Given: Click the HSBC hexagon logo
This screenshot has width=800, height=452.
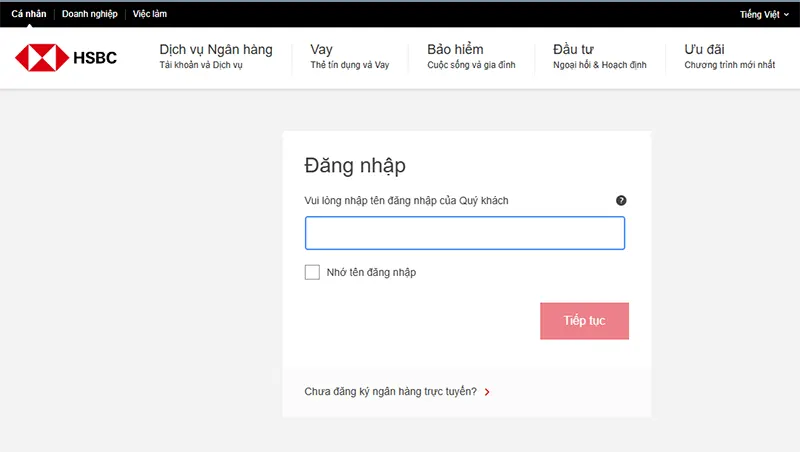Looking at the screenshot, I should 42,58.
